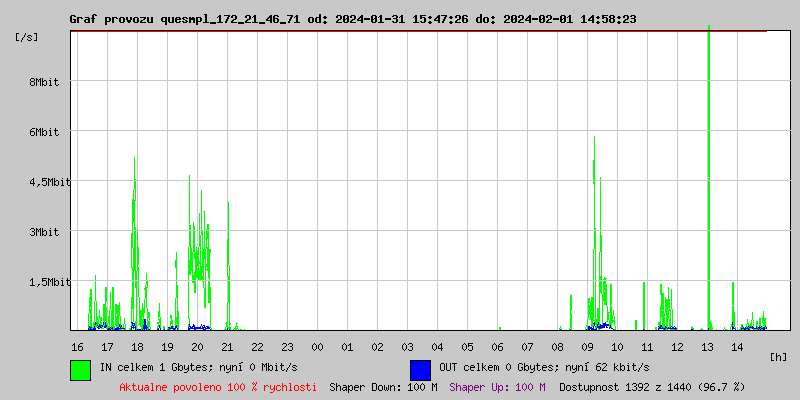Click the purple 'Shaper Up: 100 M' text
The height and width of the screenshot is (400, 800).
pos(497,387)
